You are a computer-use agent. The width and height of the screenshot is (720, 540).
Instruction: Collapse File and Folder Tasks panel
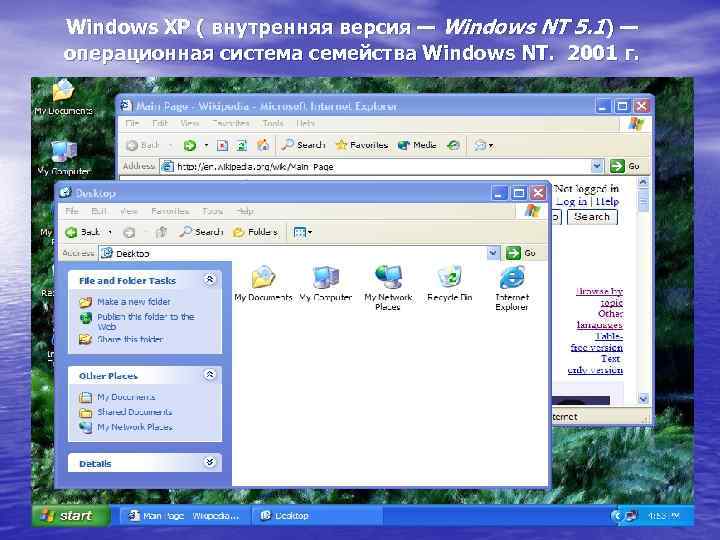click(x=210, y=279)
